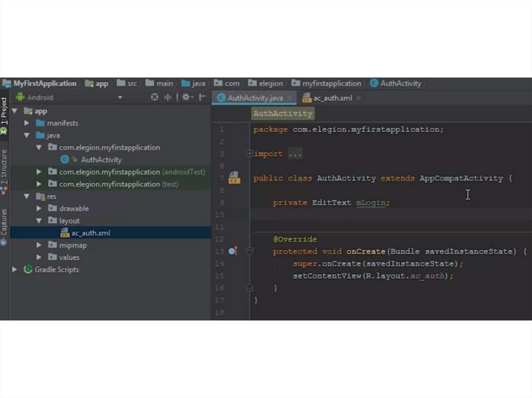Image resolution: width=532 pixels, height=398 pixels.
Task: Click the myfirstapplication breadcrumb
Action: pos(331,84)
